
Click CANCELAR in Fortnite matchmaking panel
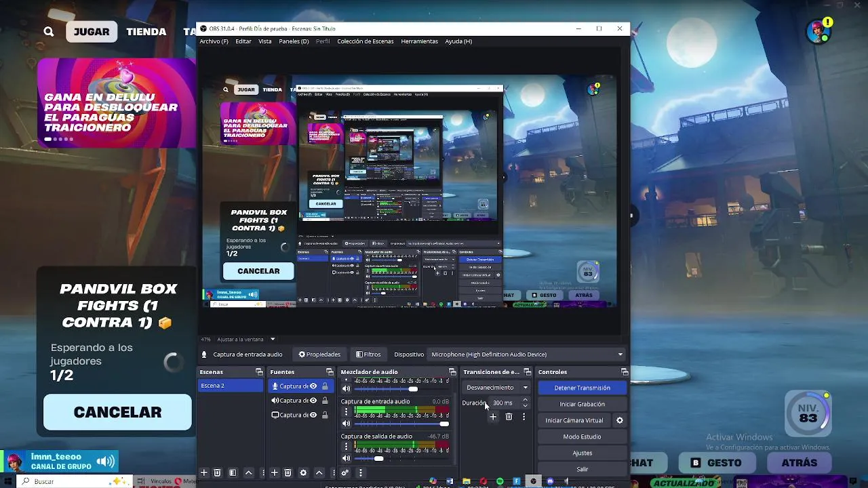pyautogui.click(x=117, y=412)
